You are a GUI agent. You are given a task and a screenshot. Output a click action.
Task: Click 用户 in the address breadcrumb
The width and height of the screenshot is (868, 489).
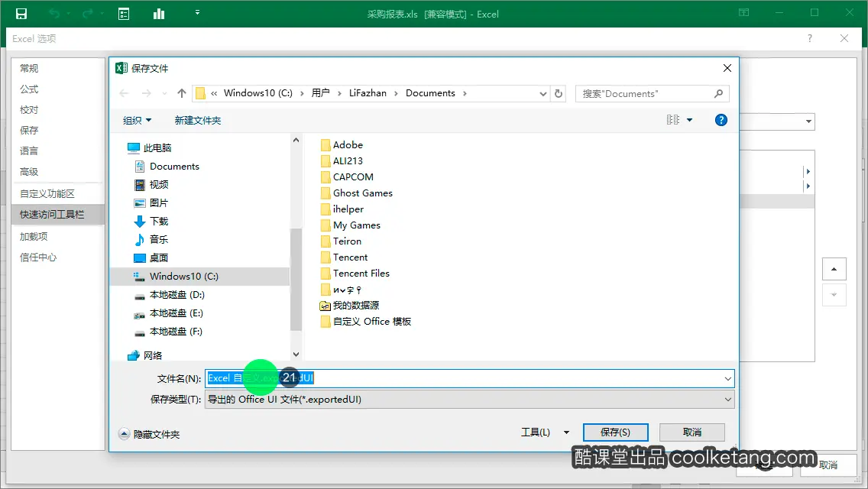coord(320,93)
